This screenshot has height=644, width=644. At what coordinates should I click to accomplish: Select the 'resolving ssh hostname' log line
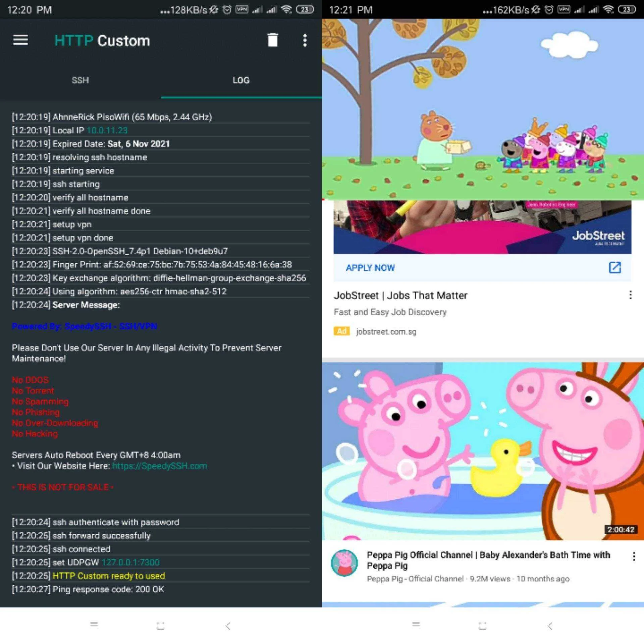point(79,157)
